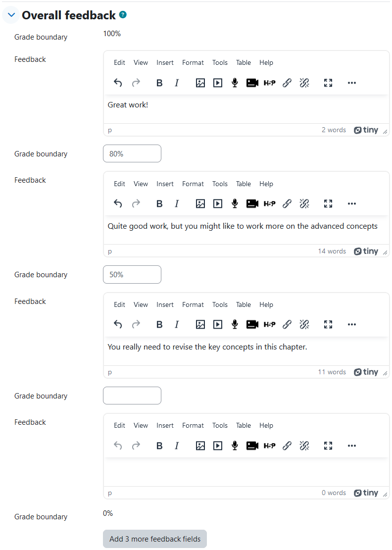
Task: Click Add 3 more feedback fields button
Action: (x=154, y=539)
